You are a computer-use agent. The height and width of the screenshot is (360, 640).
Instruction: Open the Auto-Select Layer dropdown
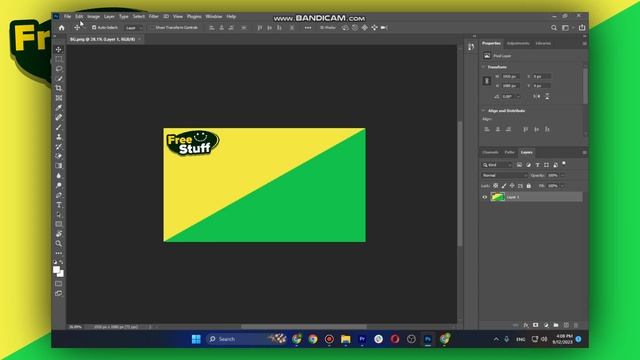tap(133, 28)
